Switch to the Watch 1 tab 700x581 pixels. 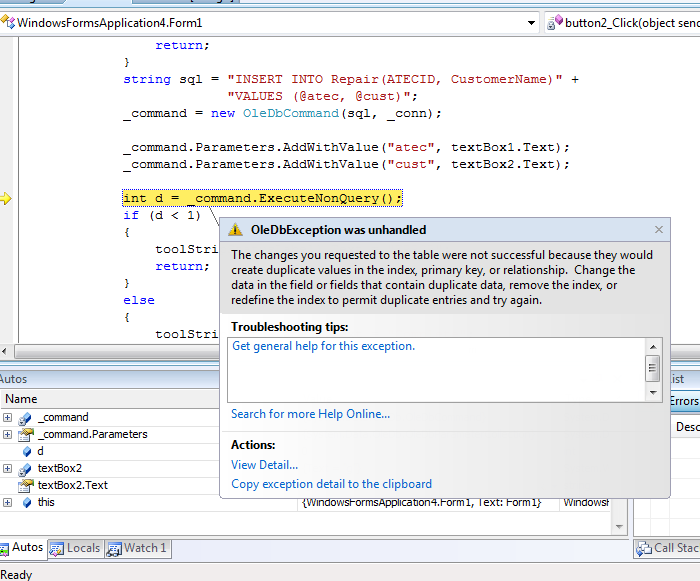137,548
